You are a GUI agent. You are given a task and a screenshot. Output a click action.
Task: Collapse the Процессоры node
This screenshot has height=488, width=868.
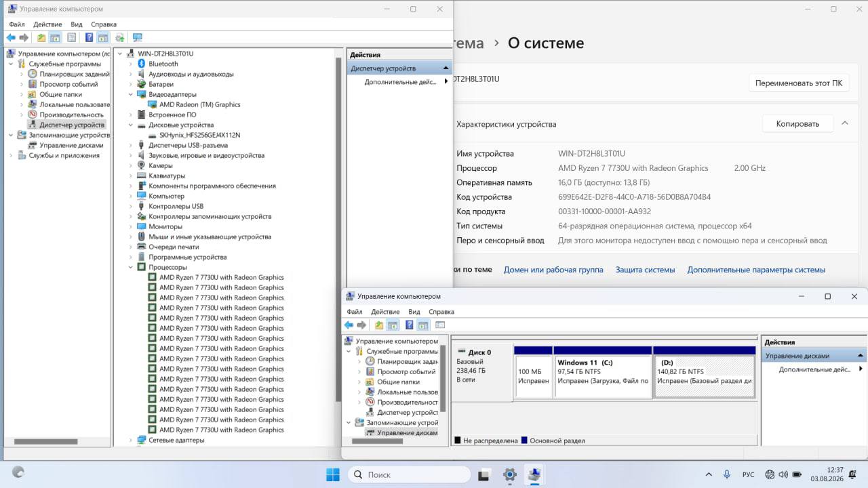[x=132, y=267]
